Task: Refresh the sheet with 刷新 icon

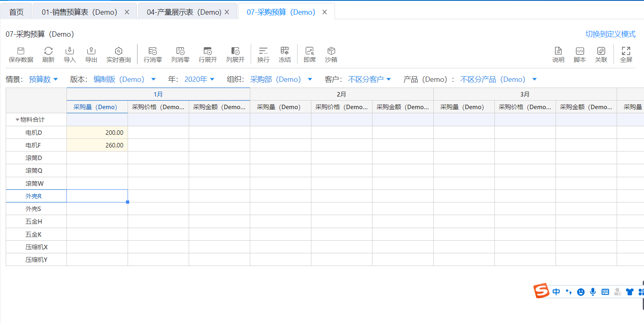Action: coord(48,55)
